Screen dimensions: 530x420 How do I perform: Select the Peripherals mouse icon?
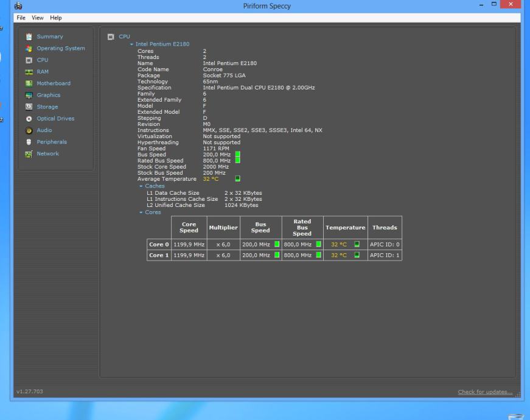(28, 142)
